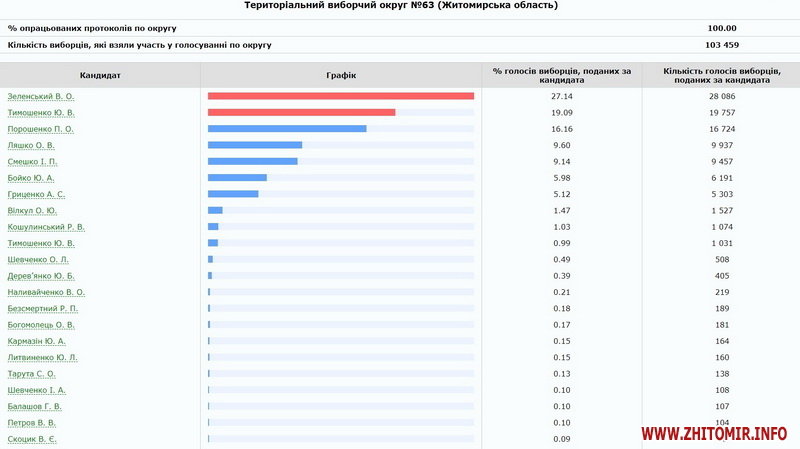This screenshot has height=449, width=800.
Task: Click the Гриценко А. С. link
Action: [36, 194]
